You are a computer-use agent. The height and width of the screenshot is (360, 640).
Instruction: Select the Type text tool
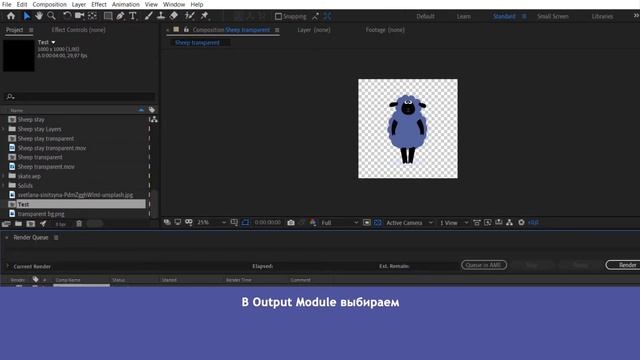coord(133,16)
